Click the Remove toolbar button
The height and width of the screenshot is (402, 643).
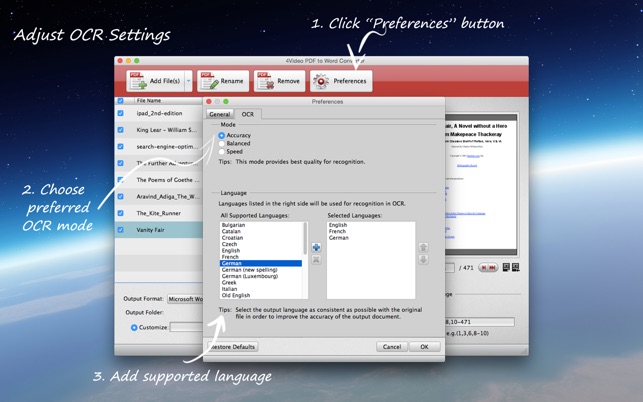click(279, 81)
